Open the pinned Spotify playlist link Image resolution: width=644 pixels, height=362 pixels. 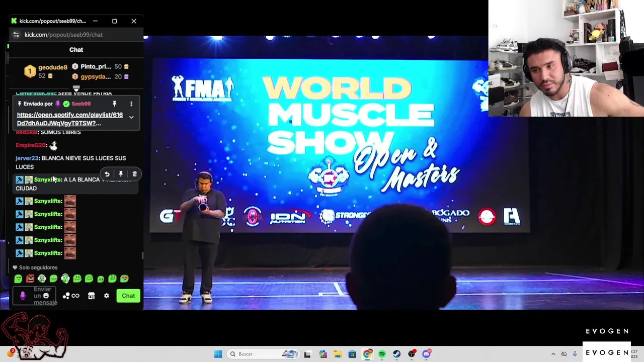coord(69,119)
